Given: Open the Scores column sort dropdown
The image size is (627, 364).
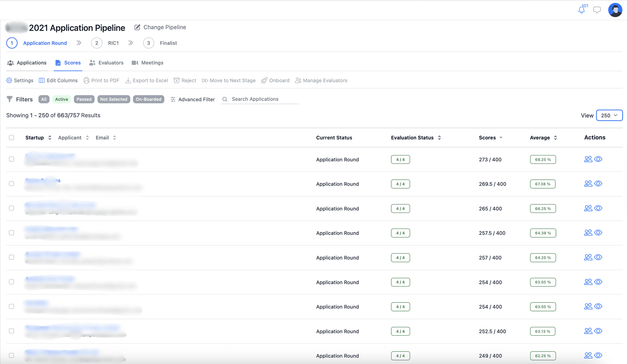Looking at the screenshot, I should click(x=501, y=137).
